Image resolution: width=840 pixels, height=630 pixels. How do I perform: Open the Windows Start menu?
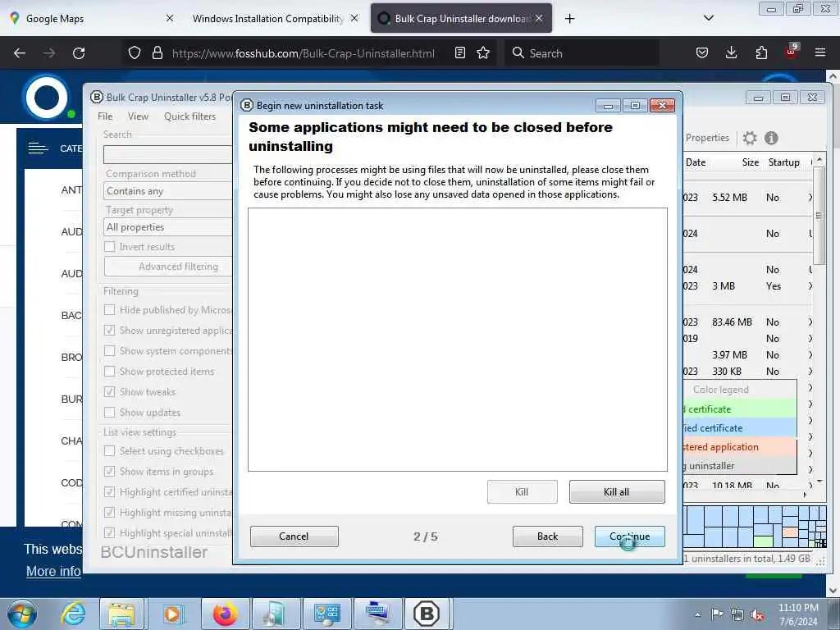[22, 614]
